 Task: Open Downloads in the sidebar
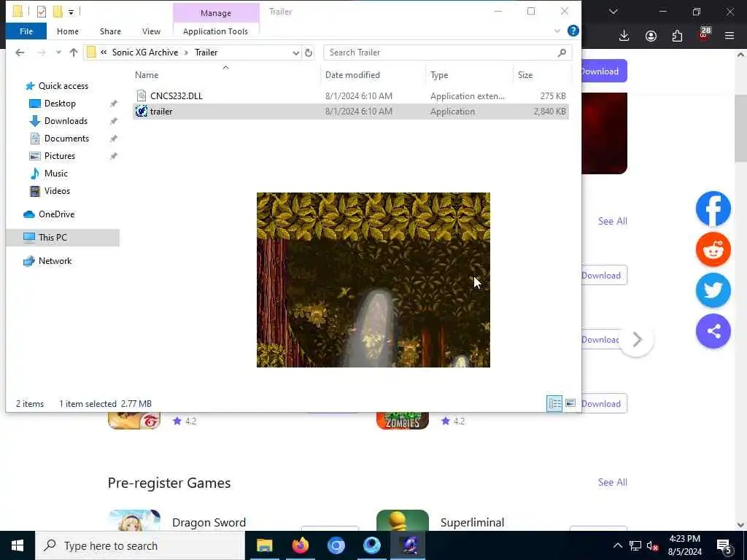(x=66, y=121)
